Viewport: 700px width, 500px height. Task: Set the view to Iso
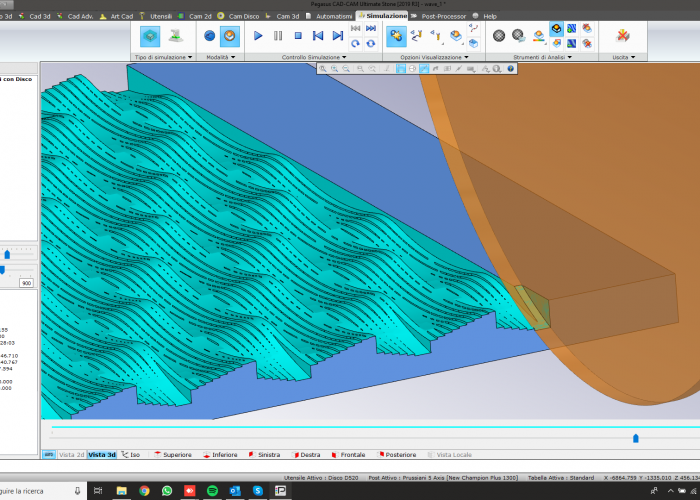point(131,454)
